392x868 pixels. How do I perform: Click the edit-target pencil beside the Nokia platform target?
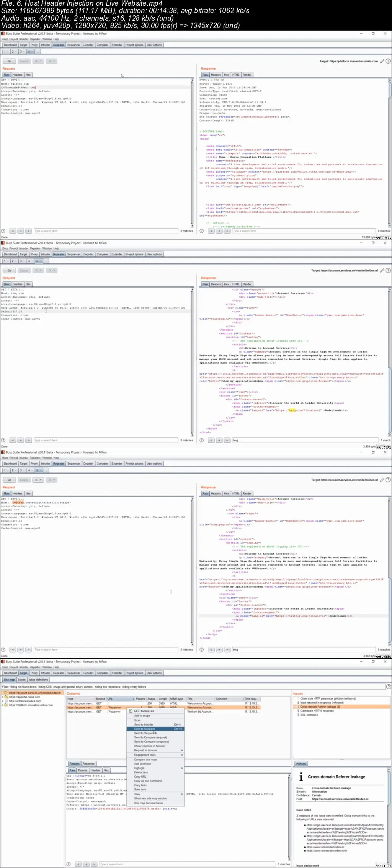click(x=382, y=61)
